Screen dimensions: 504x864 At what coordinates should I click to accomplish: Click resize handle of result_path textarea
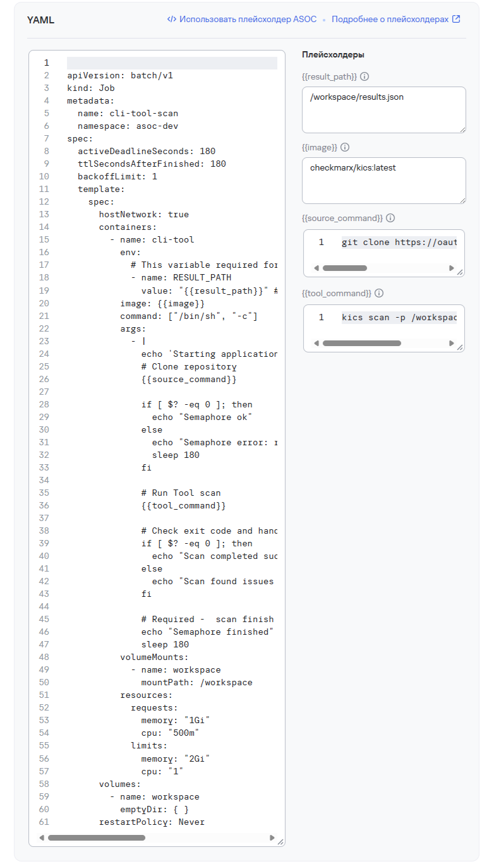(462, 129)
